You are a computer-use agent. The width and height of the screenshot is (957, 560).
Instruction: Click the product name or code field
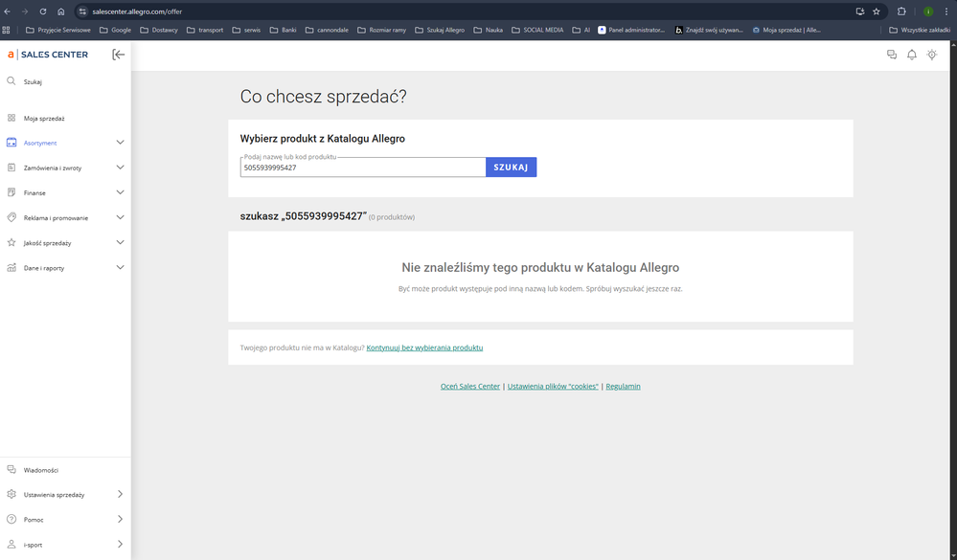(362, 168)
